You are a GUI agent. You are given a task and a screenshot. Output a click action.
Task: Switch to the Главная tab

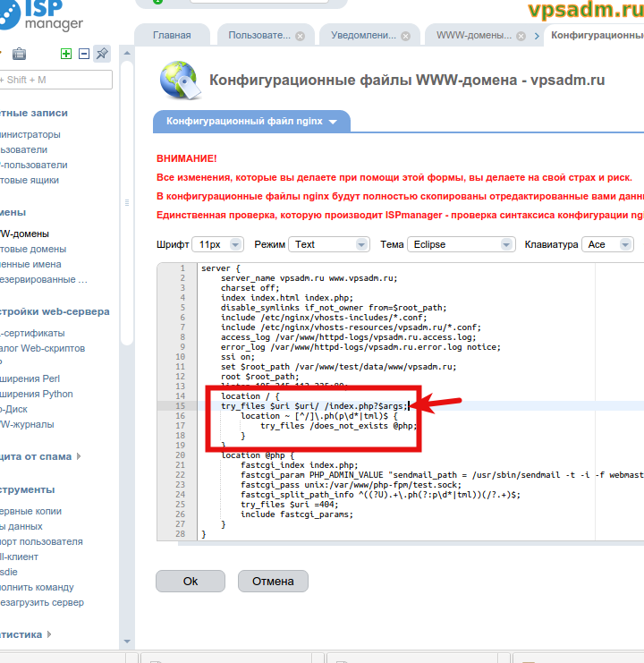(x=172, y=36)
